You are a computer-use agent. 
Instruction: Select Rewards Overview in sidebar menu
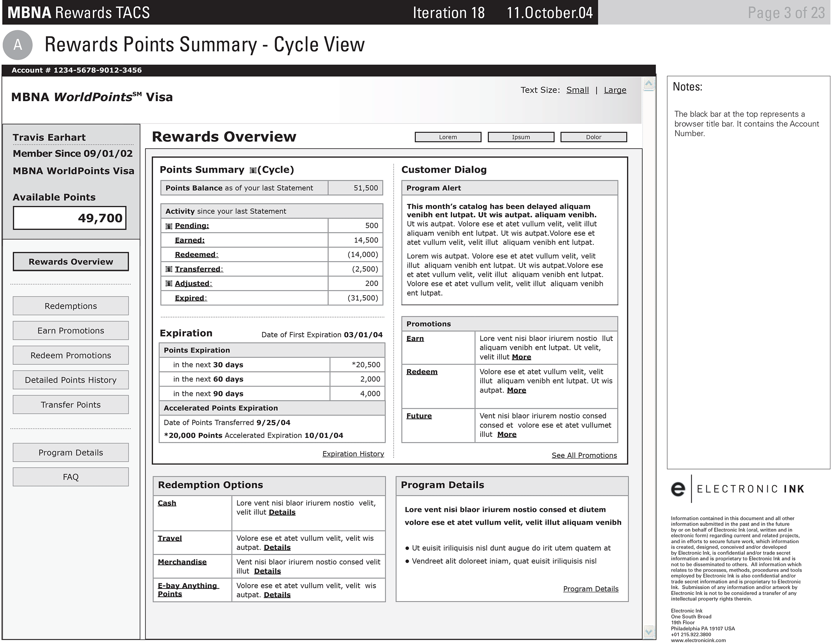(71, 261)
